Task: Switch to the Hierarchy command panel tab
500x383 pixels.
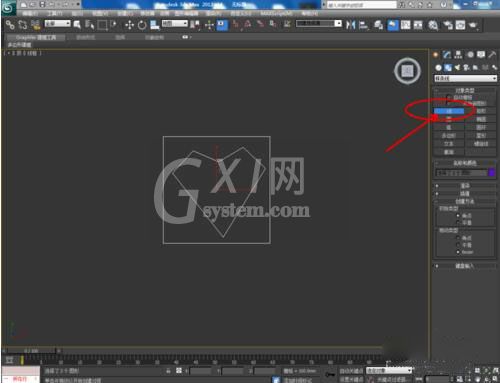Action: [x=458, y=55]
